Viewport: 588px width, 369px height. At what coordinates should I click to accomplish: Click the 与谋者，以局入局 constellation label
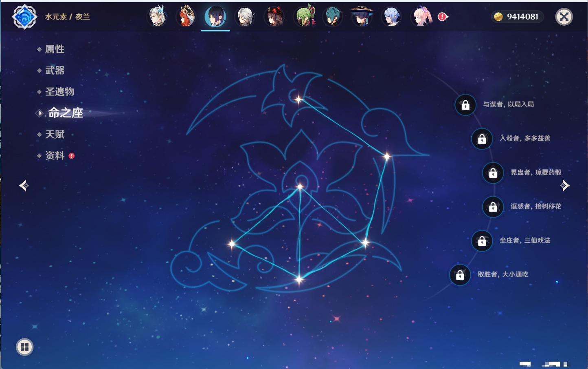(x=509, y=104)
